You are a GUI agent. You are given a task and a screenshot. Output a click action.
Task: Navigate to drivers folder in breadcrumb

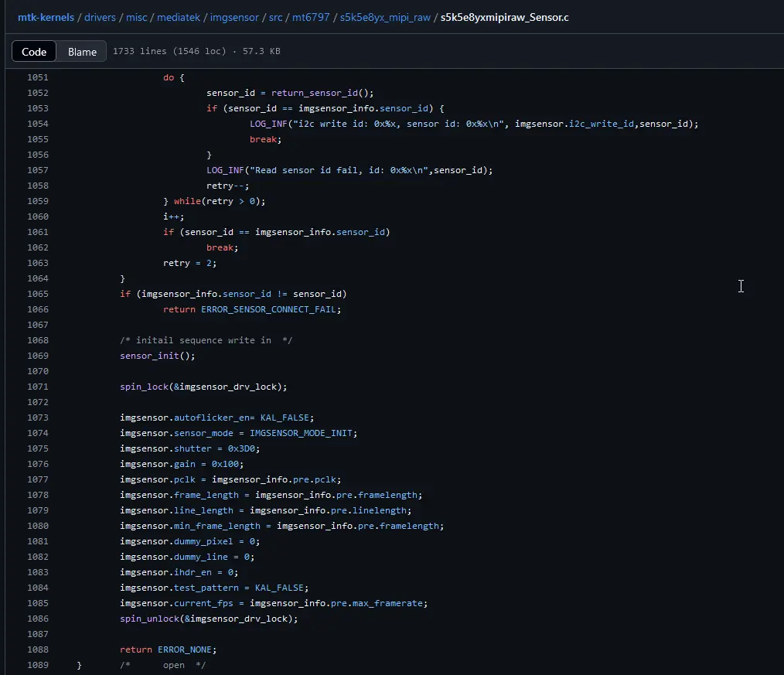point(100,18)
